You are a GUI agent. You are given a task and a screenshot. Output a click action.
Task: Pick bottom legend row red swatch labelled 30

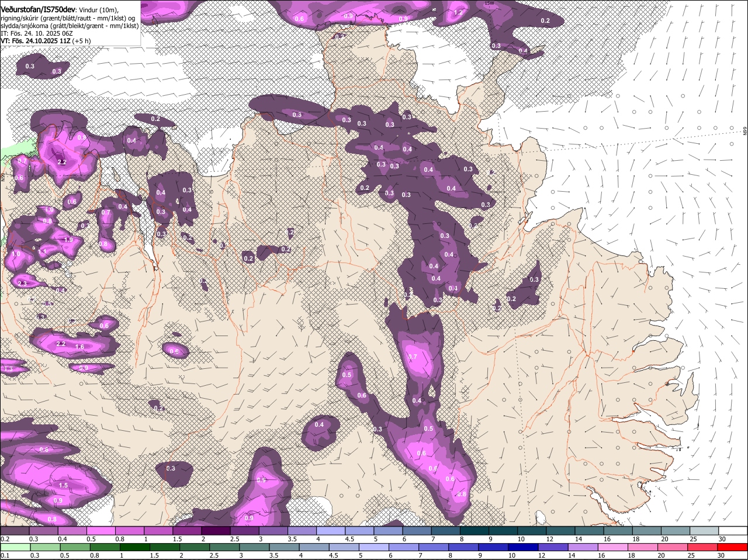coord(733,547)
